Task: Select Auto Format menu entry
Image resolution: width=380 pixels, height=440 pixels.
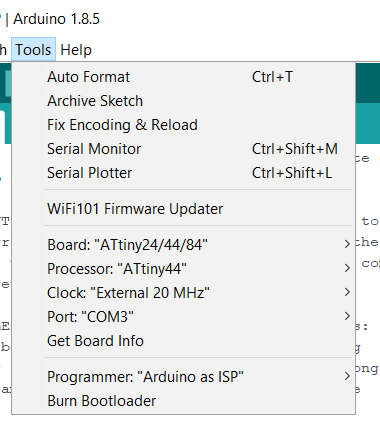Action: click(183, 77)
